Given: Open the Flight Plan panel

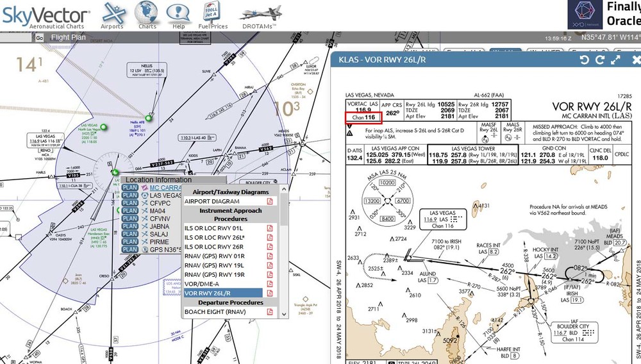Looking at the screenshot, I should [69, 37].
